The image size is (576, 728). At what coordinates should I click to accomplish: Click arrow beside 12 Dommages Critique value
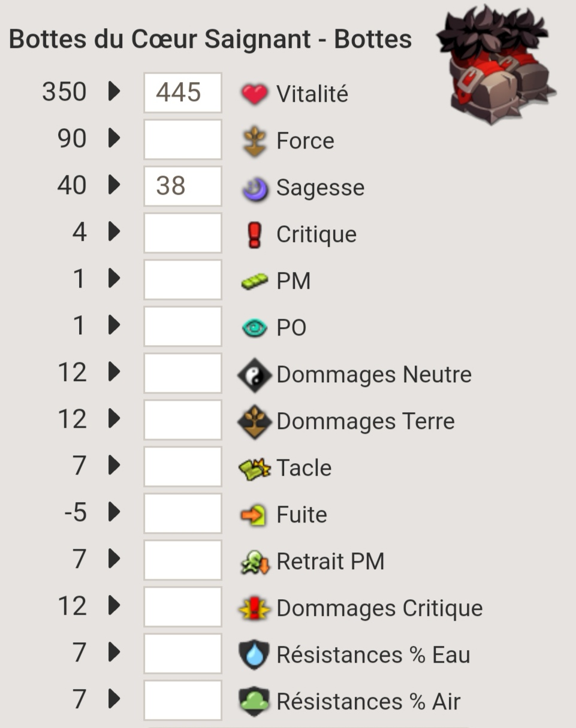[x=114, y=606]
